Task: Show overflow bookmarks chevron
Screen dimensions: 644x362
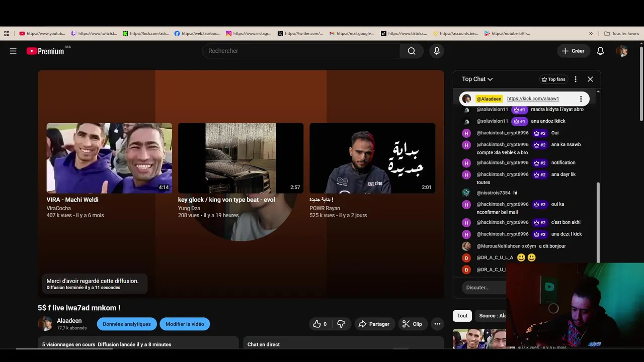Action: point(591,34)
